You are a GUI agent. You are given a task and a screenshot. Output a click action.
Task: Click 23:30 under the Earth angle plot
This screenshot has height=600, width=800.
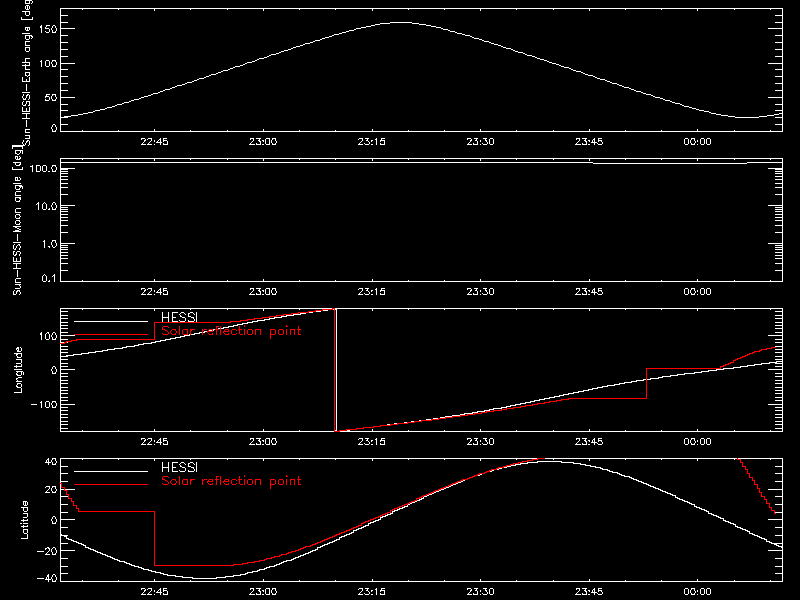click(x=480, y=142)
